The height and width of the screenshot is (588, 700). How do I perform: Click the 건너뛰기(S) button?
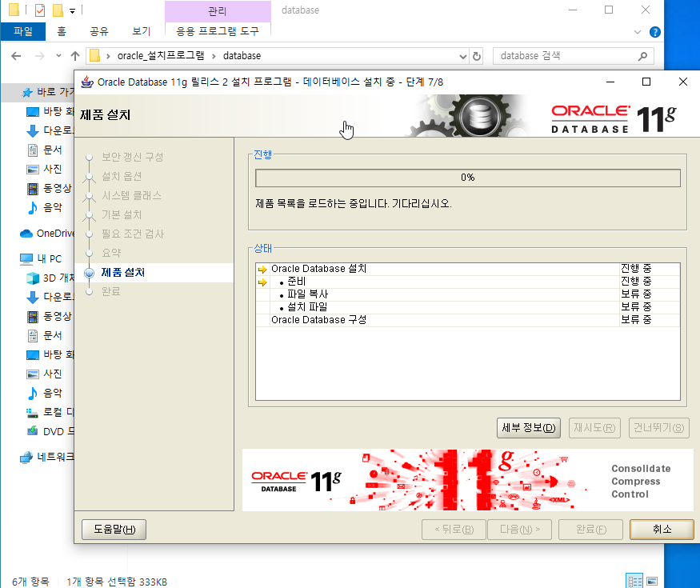tap(659, 428)
